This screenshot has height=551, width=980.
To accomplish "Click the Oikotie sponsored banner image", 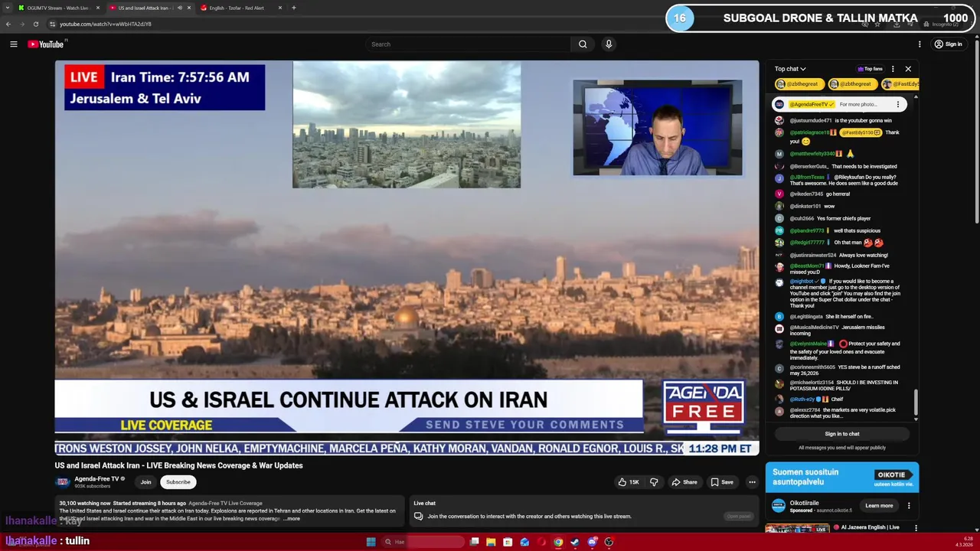I will [842, 478].
